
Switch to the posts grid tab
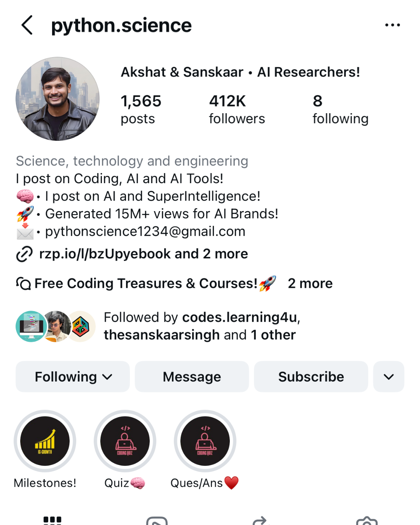click(52, 520)
